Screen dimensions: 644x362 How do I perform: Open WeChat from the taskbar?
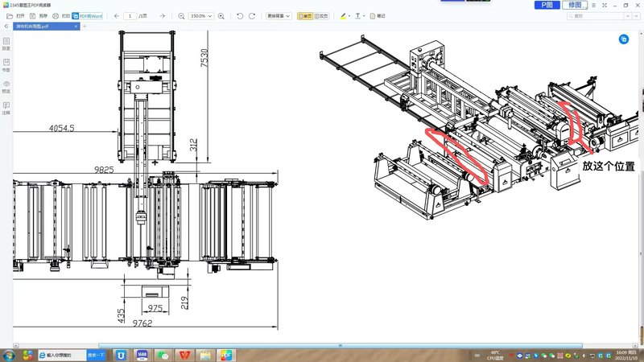tap(163, 355)
